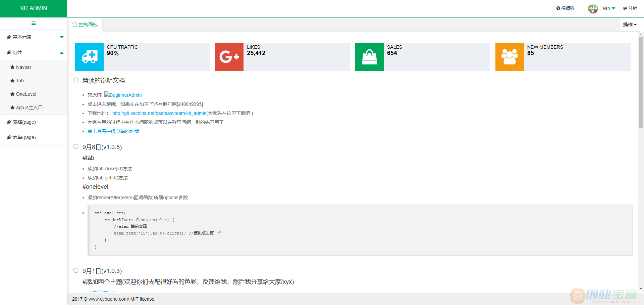Click the user avatar image in top bar
Viewport: 644px width, 305px height.
click(593, 8)
